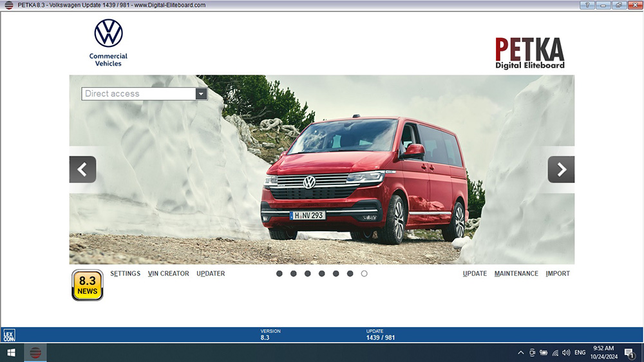The image size is (644, 362).
Task: Open the Import function
Action: click(x=558, y=274)
